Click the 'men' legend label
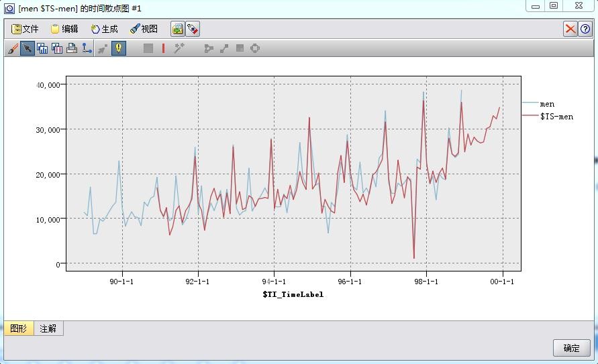The height and width of the screenshot is (364, 598). (547, 104)
